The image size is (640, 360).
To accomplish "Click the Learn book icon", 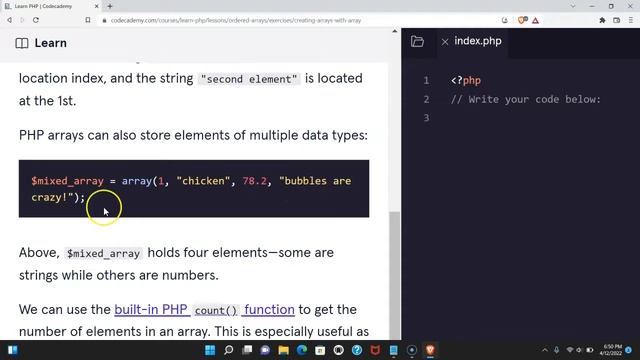I will [x=22, y=43].
